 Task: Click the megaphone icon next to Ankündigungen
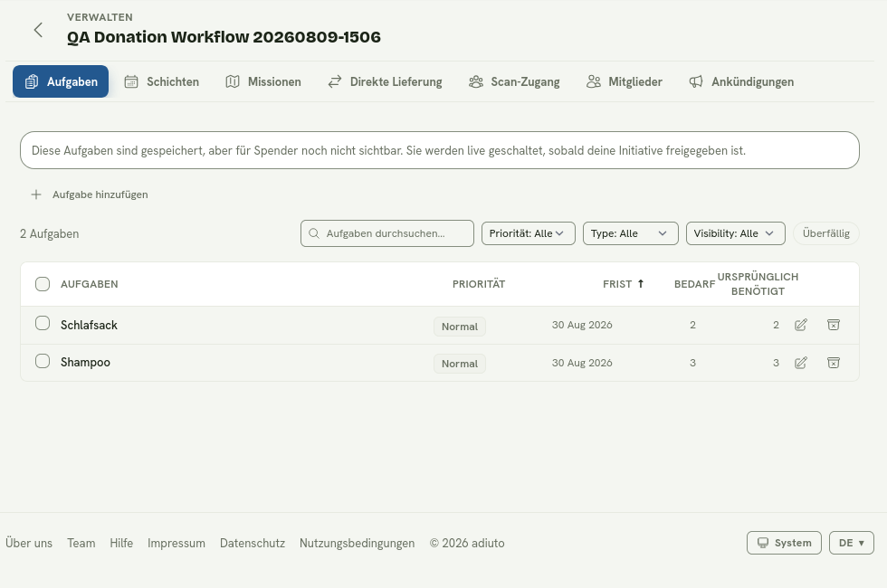click(696, 81)
